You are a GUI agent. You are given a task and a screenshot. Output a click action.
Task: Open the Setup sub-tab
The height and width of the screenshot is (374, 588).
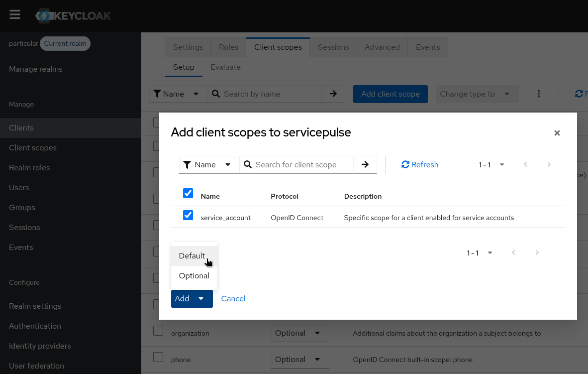click(184, 67)
